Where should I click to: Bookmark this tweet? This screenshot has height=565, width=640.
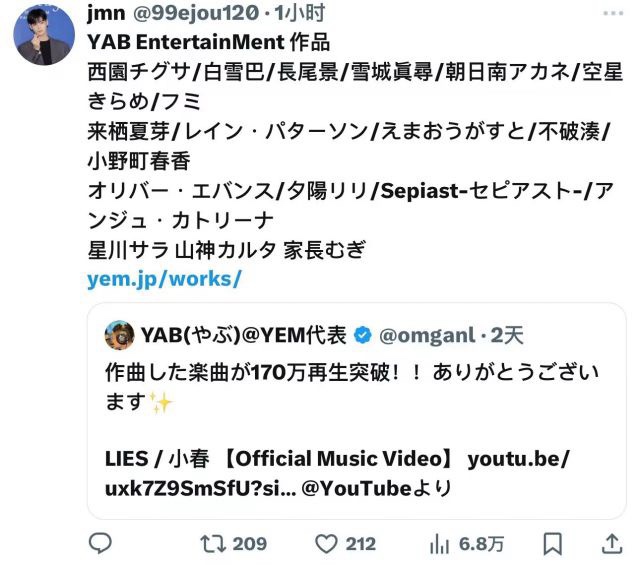pyautogui.click(x=553, y=544)
